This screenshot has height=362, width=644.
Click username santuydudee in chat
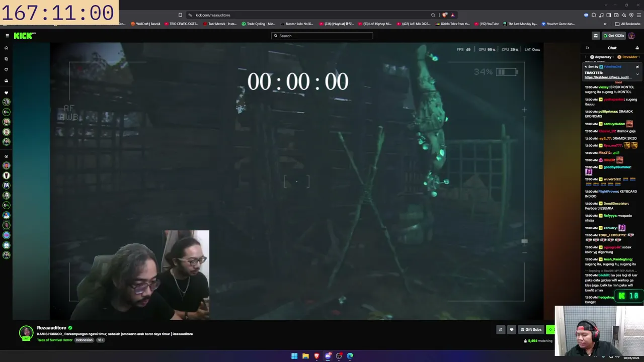click(x=614, y=124)
